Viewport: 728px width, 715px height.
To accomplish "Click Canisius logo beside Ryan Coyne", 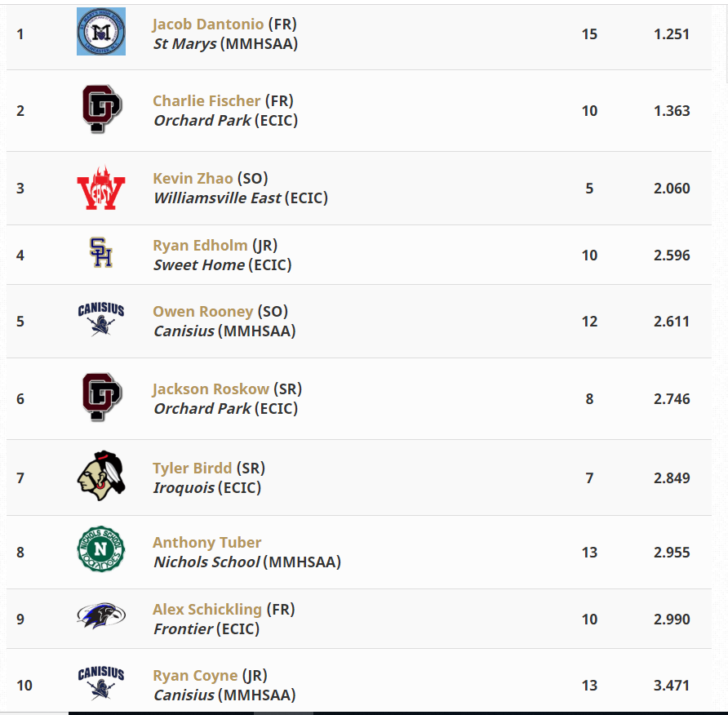I will point(101,684).
